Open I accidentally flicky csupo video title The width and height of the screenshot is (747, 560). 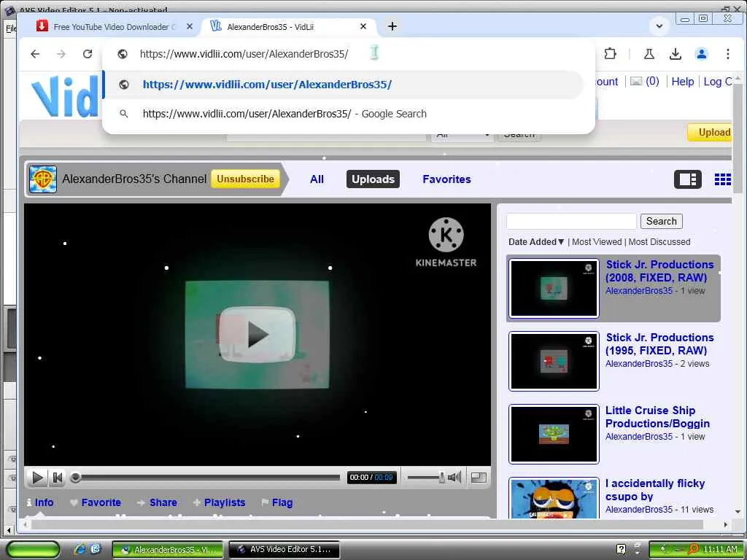coord(655,489)
